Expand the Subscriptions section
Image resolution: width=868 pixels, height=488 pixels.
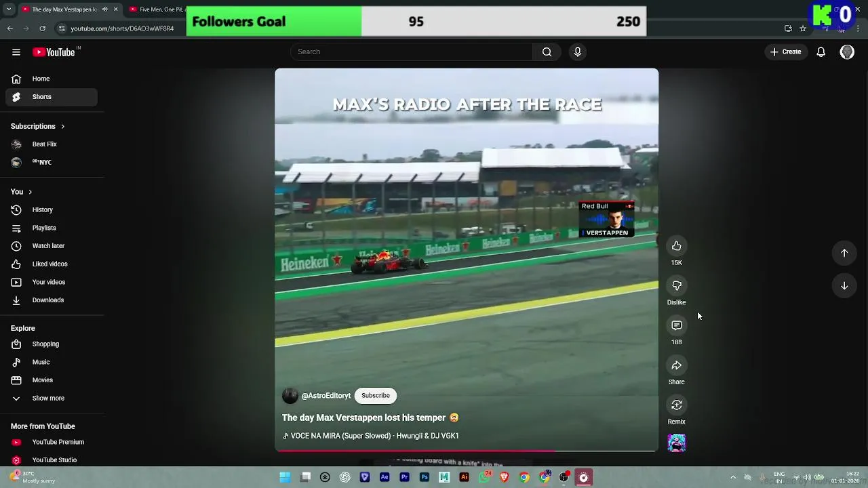(38, 126)
